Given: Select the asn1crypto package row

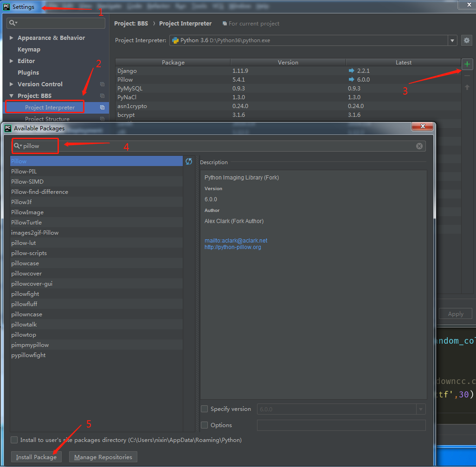Looking at the screenshot, I should coord(288,106).
